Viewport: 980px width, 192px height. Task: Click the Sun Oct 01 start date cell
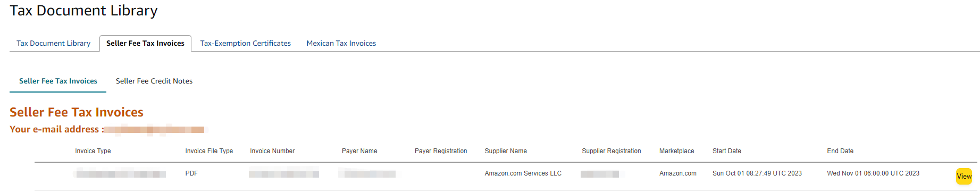pos(757,173)
